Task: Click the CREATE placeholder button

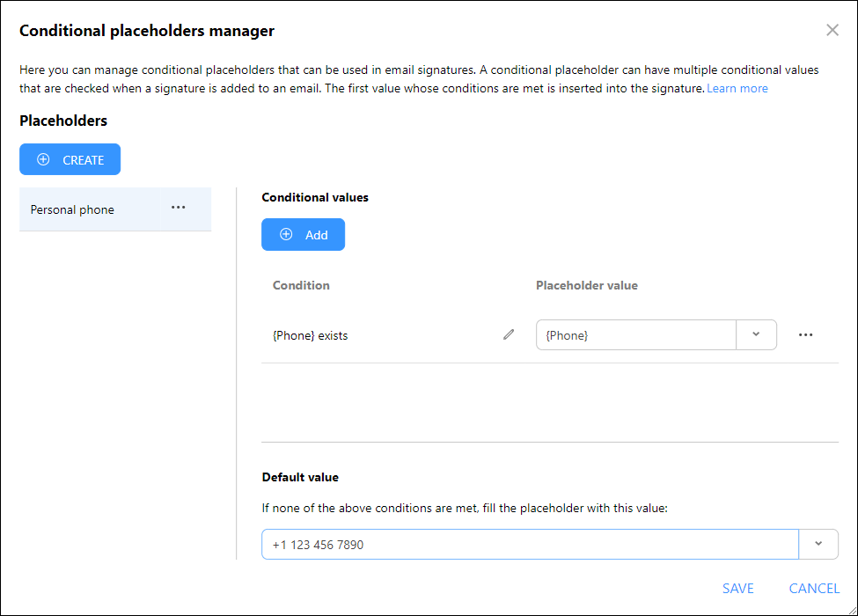Action: (x=70, y=159)
